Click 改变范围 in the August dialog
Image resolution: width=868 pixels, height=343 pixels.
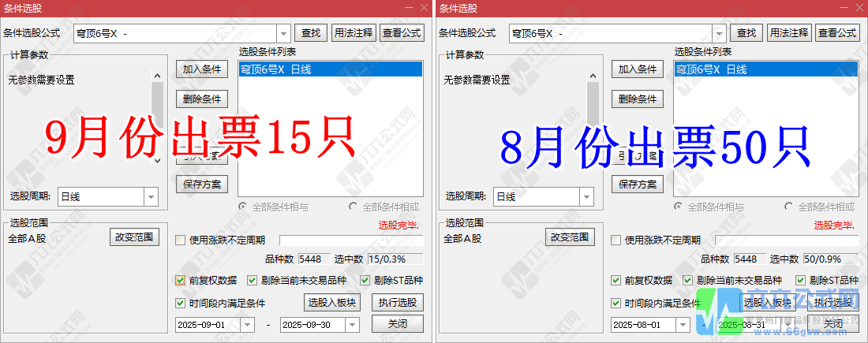point(570,237)
